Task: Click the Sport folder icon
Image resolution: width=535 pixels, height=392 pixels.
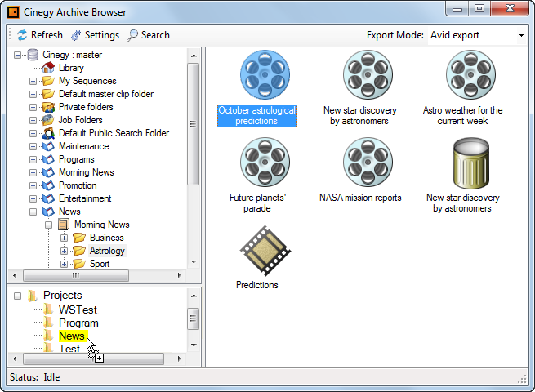Action: [79, 264]
